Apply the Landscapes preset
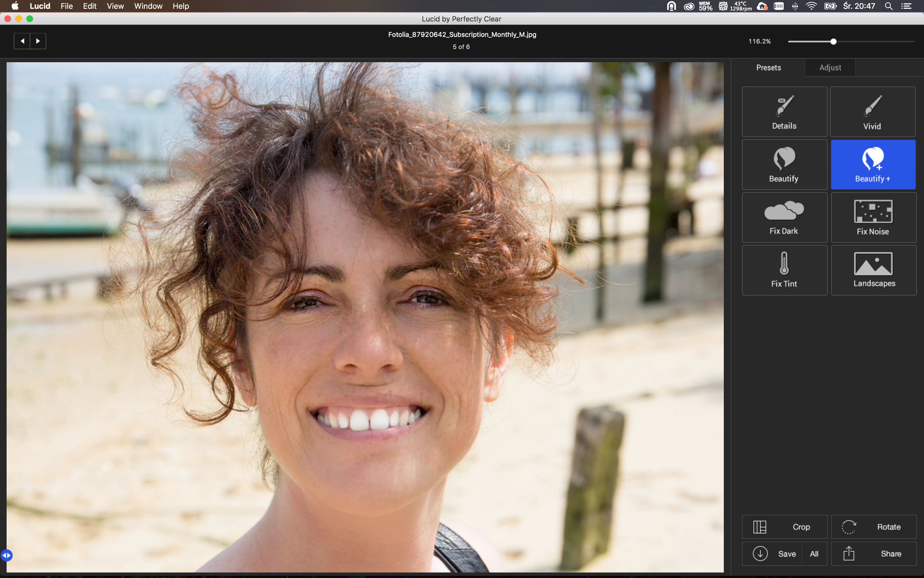The image size is (924, 578). [873, 270]
